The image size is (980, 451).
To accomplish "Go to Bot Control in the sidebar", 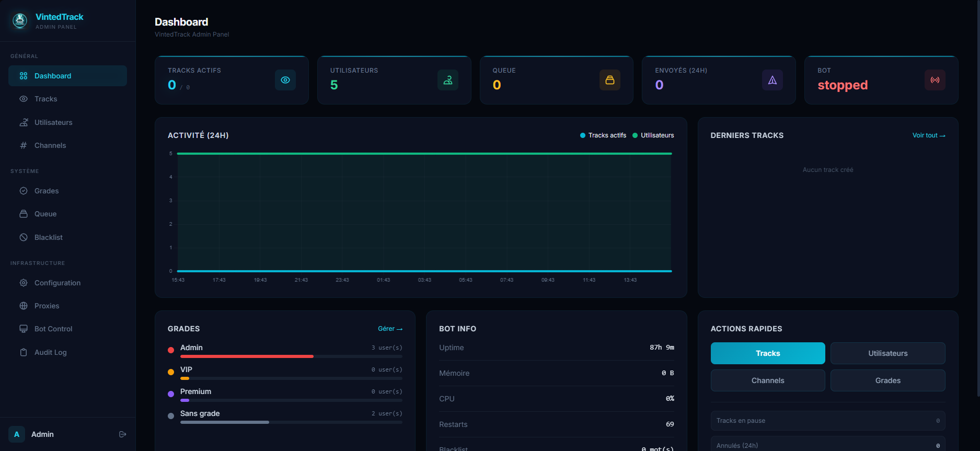I will tap(53, 329).
